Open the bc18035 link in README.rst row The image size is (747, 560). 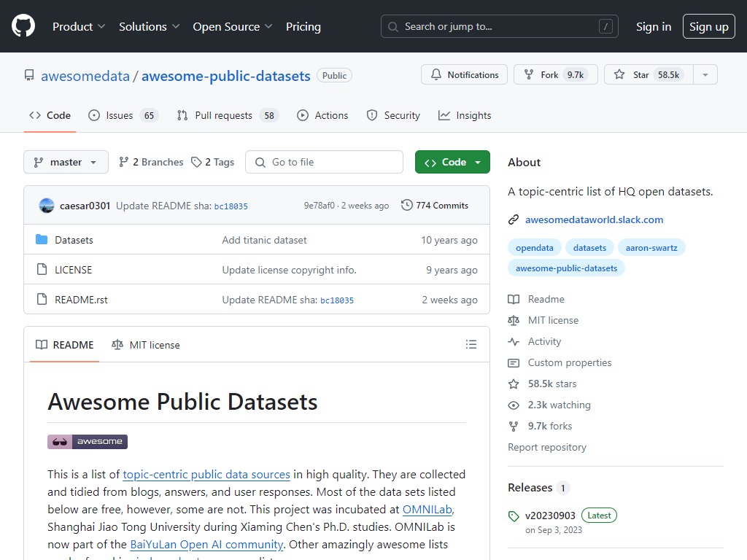(x=337, y=300)
